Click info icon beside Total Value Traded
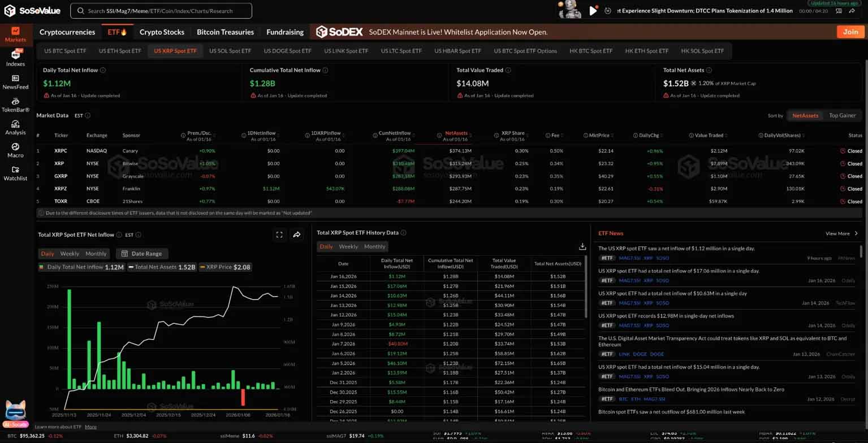The width and height of the screenshot is (868, 443). click(x=508, y=70)
